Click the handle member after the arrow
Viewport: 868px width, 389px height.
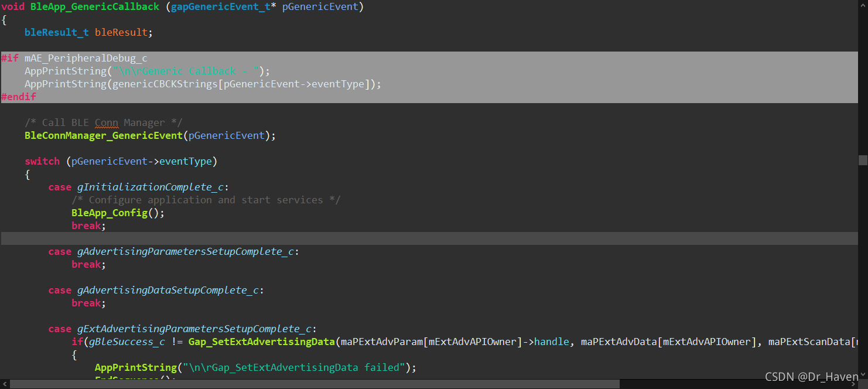tap(551, 342)
